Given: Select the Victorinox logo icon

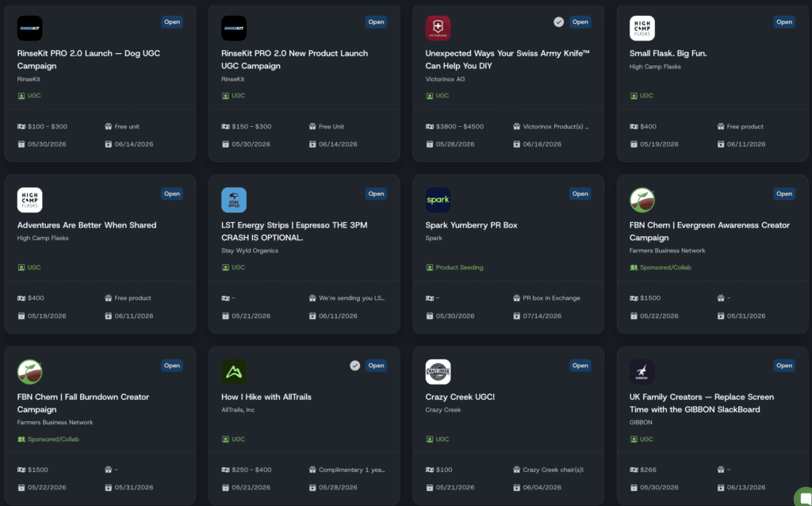Looking at the screenshot, I should tap(438, 28).
